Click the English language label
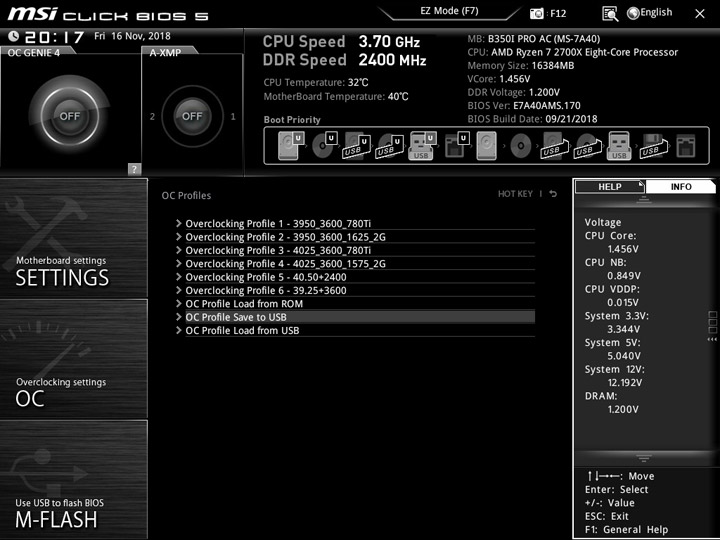This screenshot has width=720, height=540. click(656, 13)
